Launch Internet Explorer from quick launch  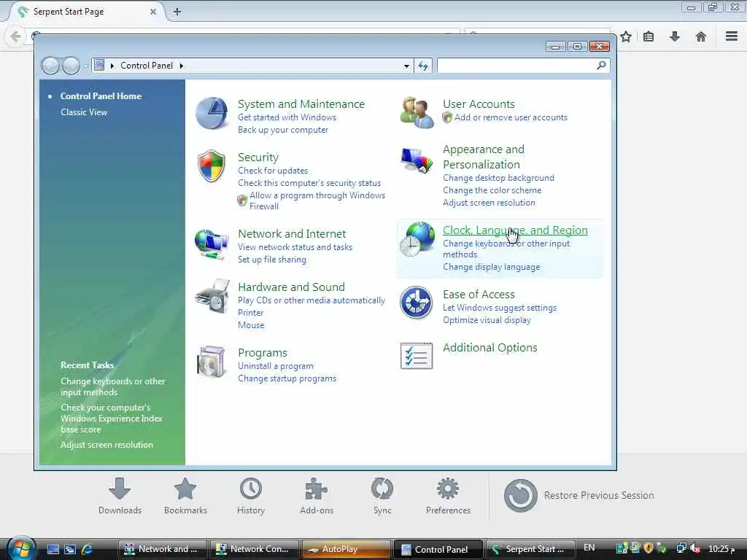(88, 549)
